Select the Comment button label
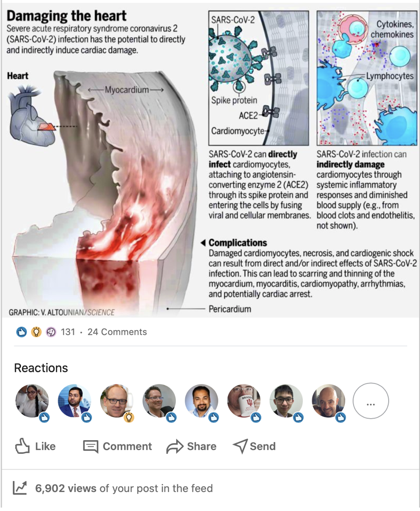The width and height of the screenshot is (420, 511). pos(127,446)
